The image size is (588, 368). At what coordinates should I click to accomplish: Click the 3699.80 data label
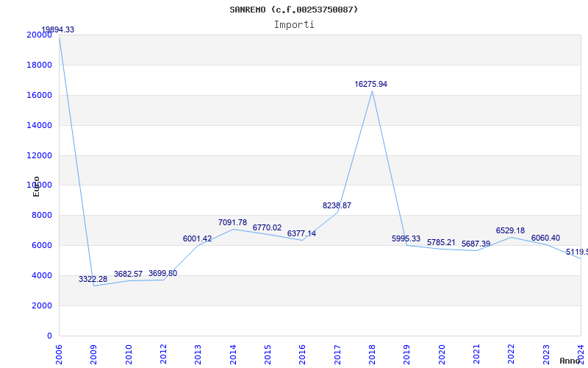162,273
